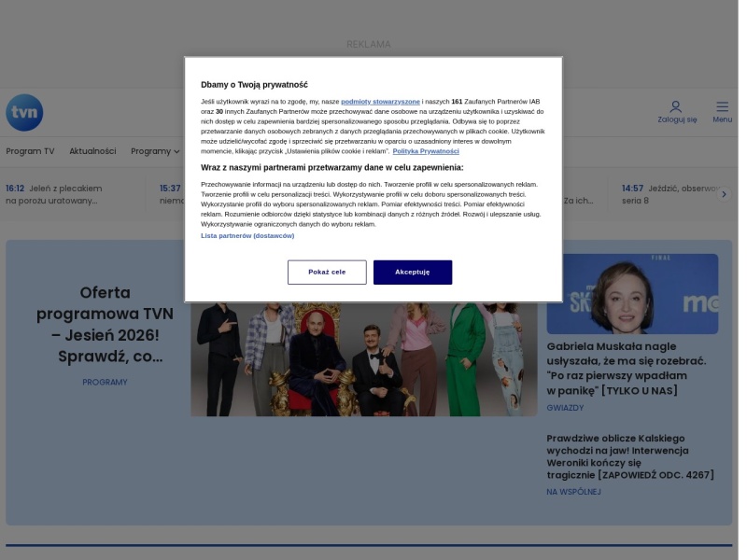Advance the news ticker with right arrow

[x=724, y=194]
